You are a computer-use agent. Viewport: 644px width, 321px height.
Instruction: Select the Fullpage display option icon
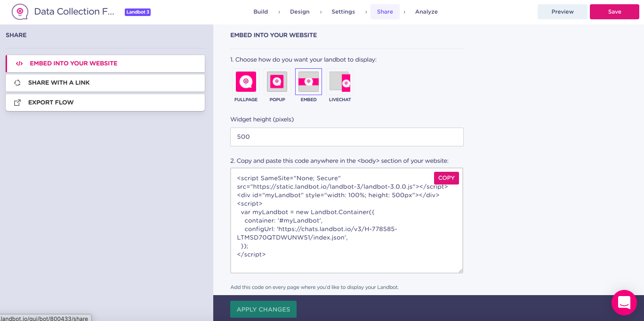(x=246, y=81)
